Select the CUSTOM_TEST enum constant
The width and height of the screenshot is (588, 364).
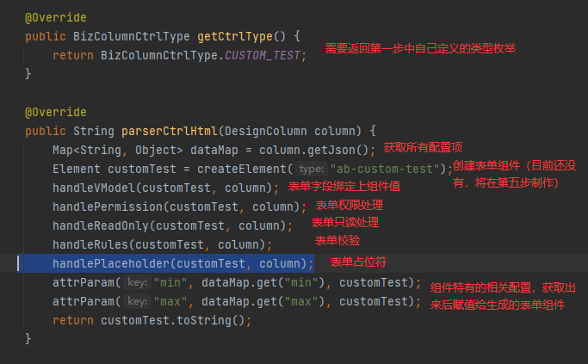263,55
